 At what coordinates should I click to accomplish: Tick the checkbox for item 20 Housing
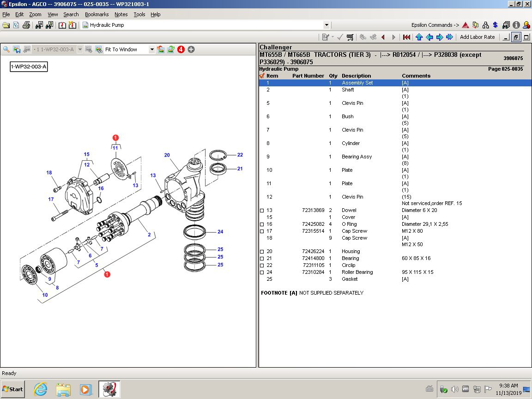[x=261, y=252]
